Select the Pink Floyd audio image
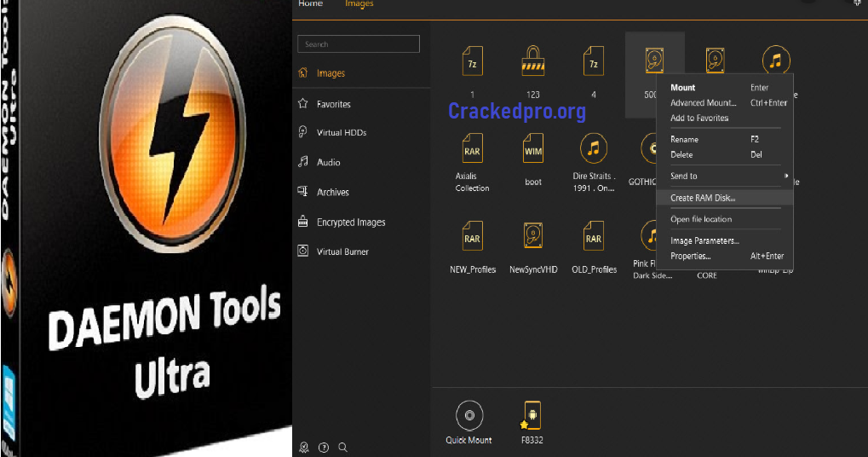Viewport: 868px width, 457px height. coord(649,236)
